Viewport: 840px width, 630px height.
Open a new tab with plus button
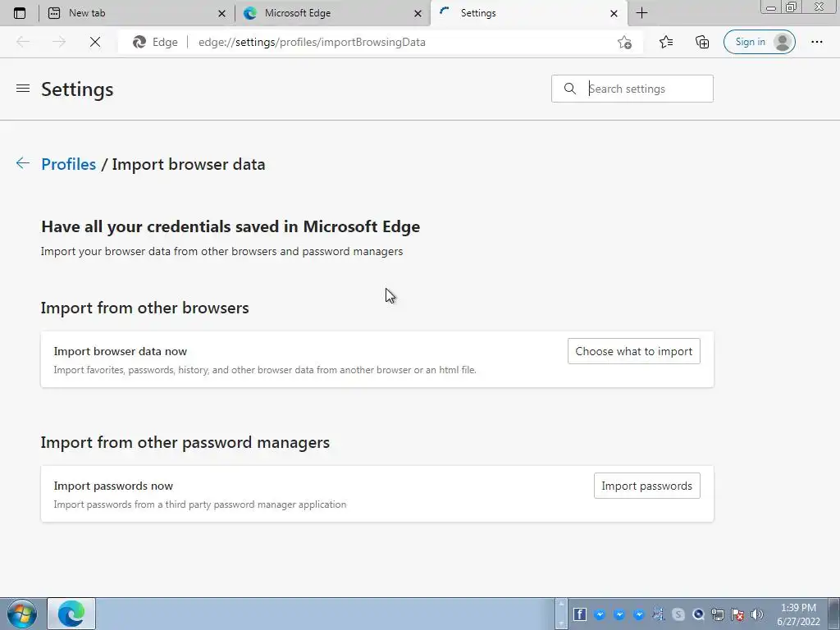click(x=641, y=13)
